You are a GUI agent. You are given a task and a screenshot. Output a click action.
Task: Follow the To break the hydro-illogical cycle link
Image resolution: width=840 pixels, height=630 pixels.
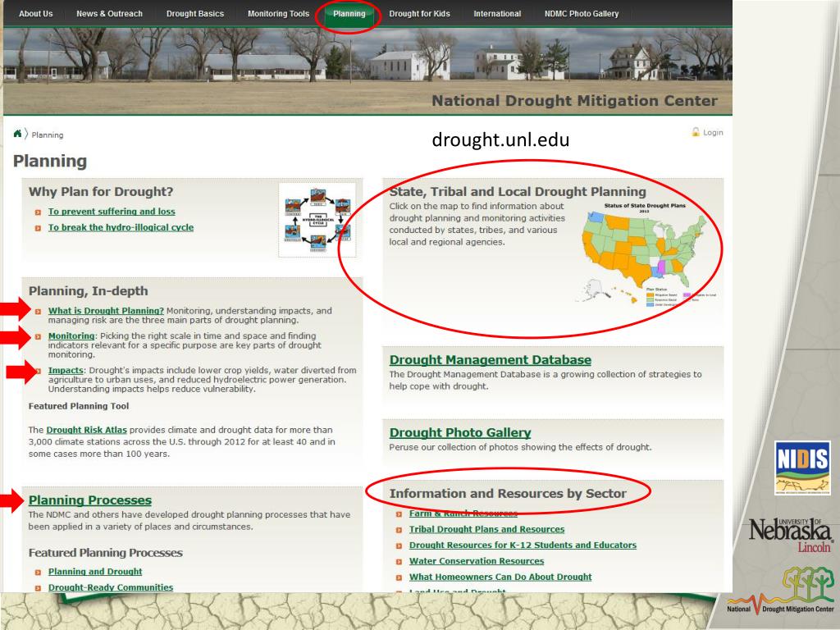click(121, 227)
